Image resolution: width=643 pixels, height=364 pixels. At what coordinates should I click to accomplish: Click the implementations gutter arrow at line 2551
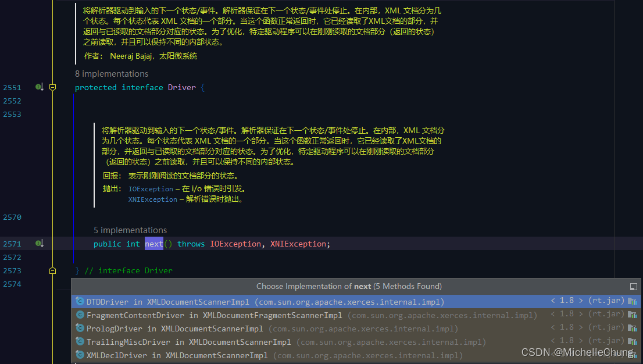(x=39, y=87)
